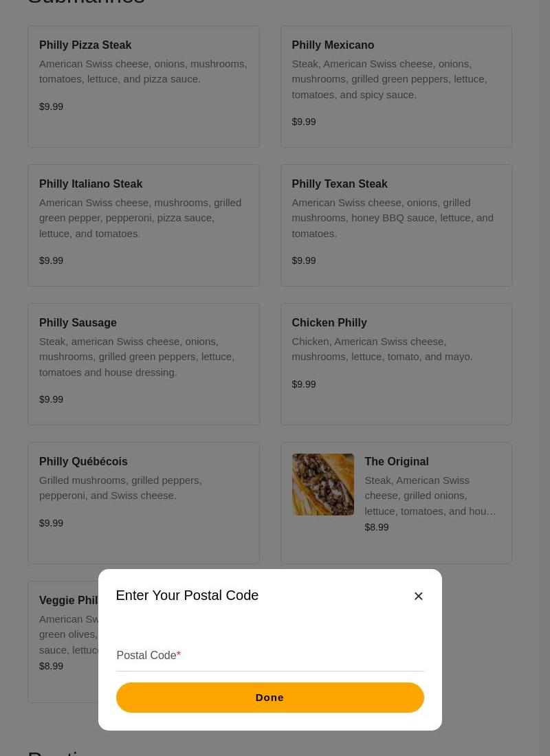Open the Chicken Philly menu card
This screenshot has height=756, width=550.
coord(396,364)
